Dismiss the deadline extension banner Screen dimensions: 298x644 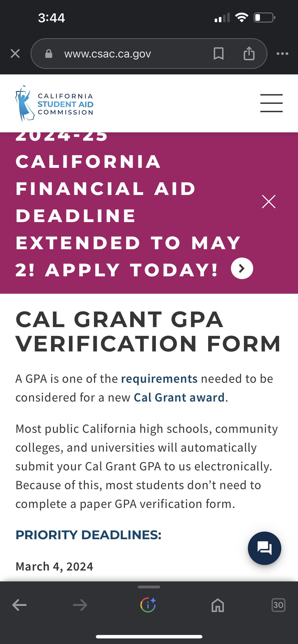pyautogui.click(x=269, y=201)
